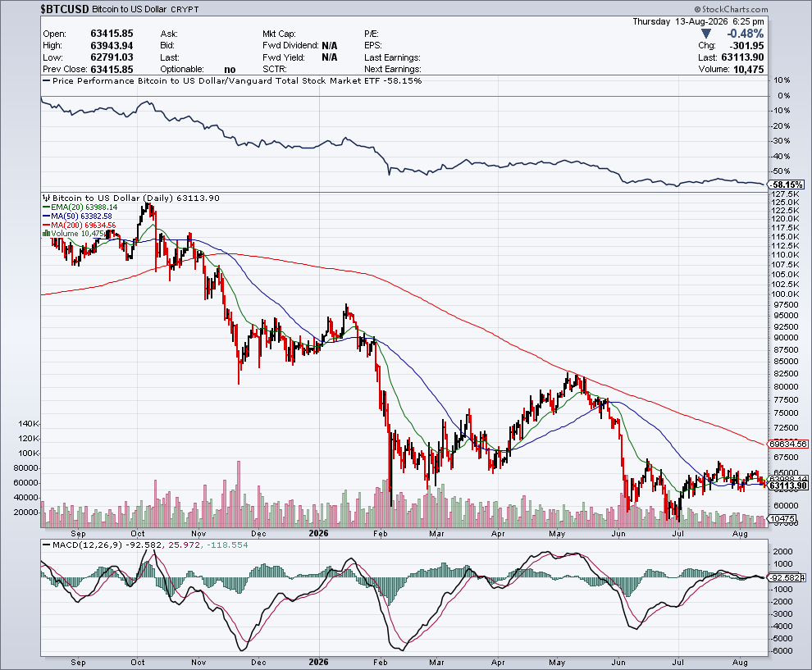Click the -92.582 MACD axis tag
Viewport: 812px width, 670px height.
tap(786, 577)
